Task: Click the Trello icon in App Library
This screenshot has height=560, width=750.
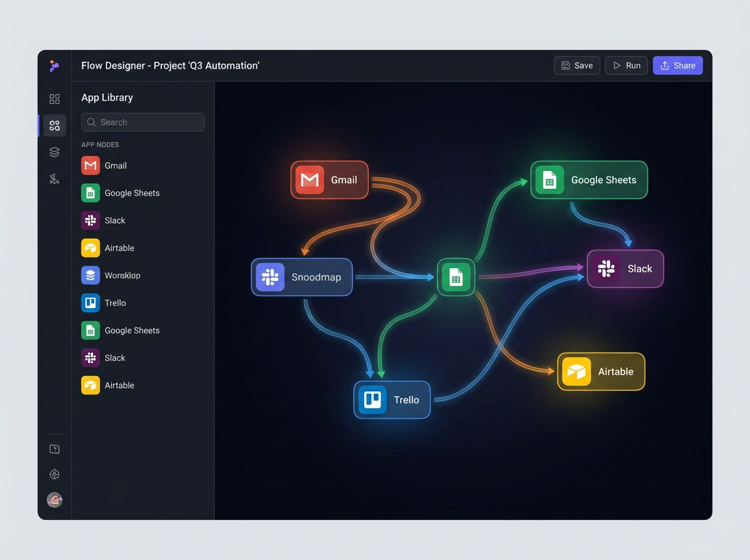Action: click(91, 303)
